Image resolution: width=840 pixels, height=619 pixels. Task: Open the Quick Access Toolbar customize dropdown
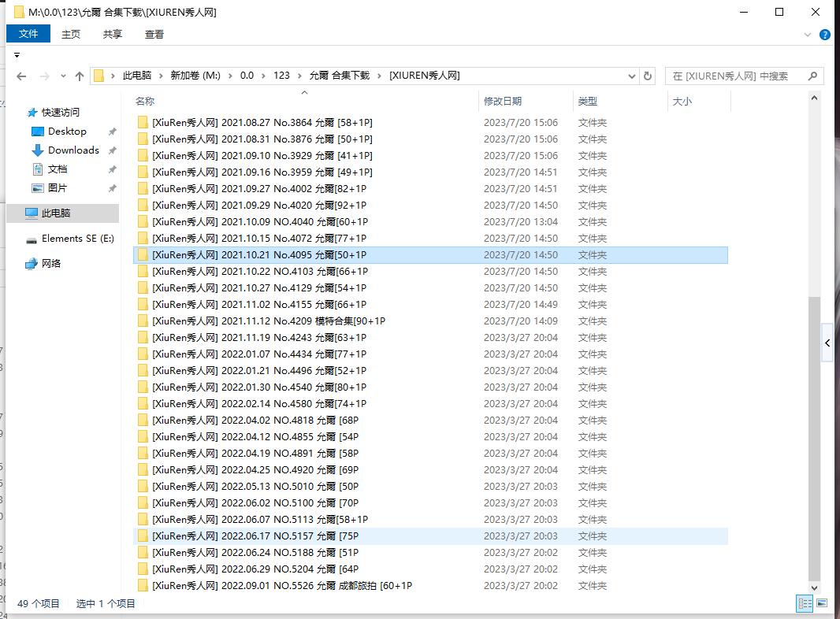coord(17,55)
